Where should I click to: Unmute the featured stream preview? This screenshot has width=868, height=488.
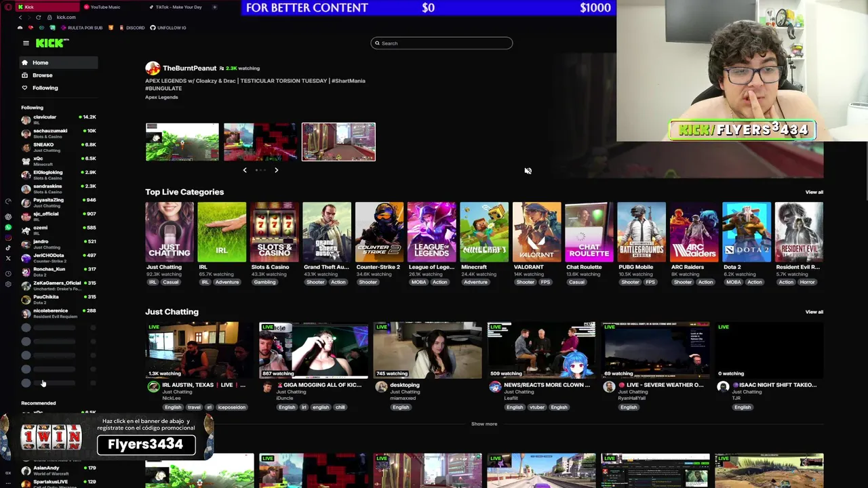528,171
